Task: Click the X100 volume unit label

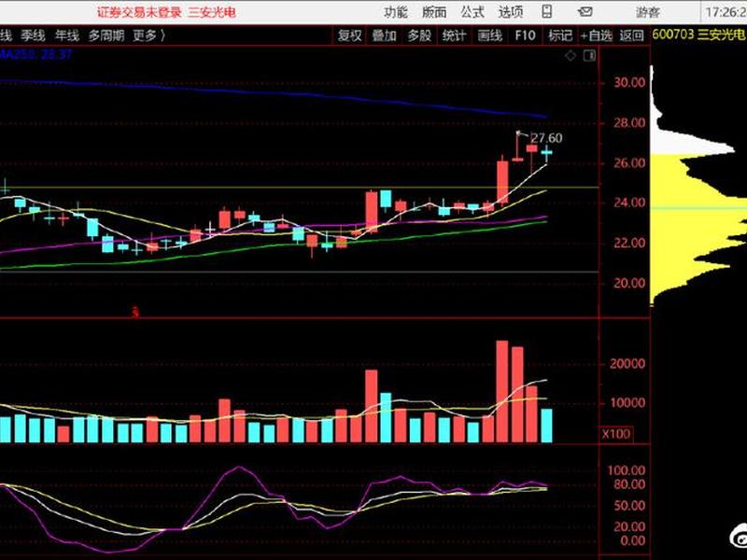Action: pyautogui.click(x=616, y=434)
